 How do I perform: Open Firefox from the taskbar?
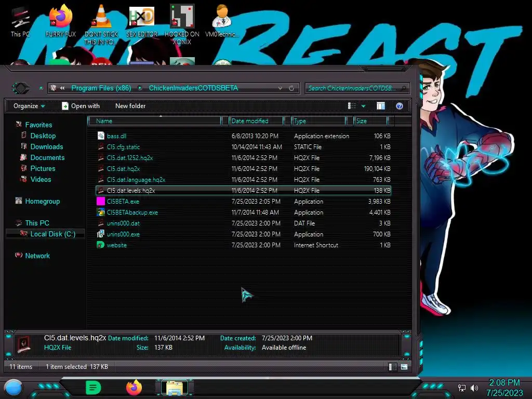[x=134, y=388]
